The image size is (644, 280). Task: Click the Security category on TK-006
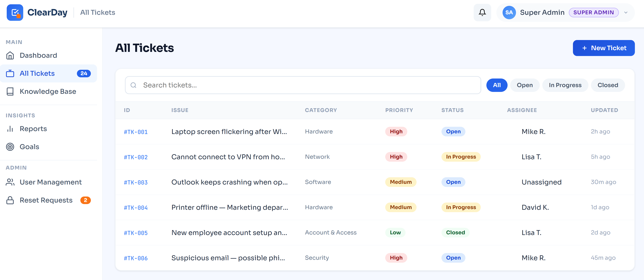[x=317, y=257]
